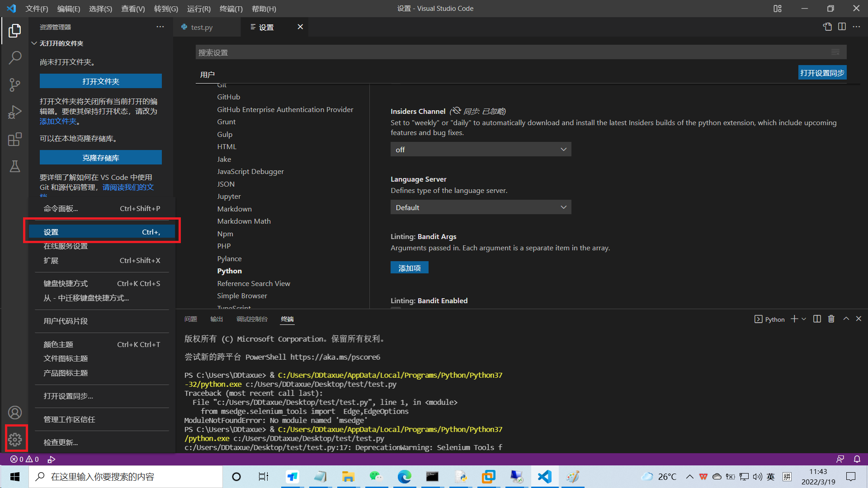Switch to the 调试控制台 panel tab

click(252, 319)
